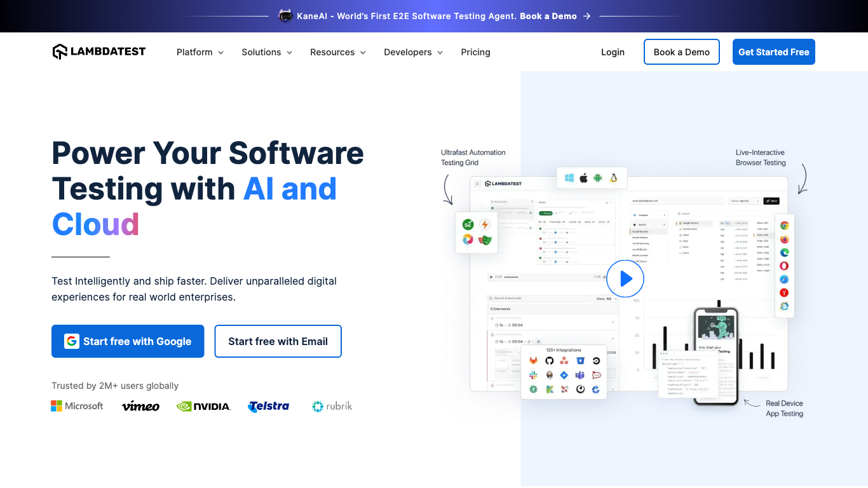
Task: Click the Rubrik logo
Action: click(x=332, y=406)
